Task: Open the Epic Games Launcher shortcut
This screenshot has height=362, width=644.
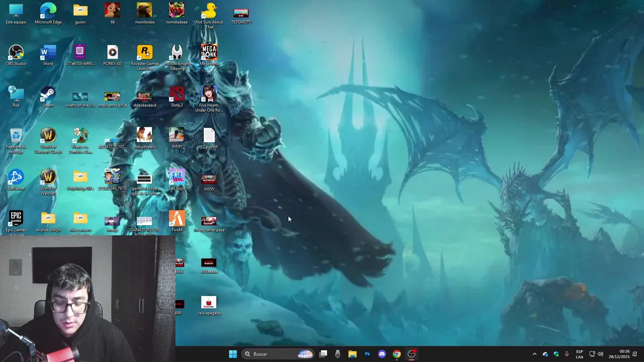Action: pyautogui.click(x=16, y=223)
